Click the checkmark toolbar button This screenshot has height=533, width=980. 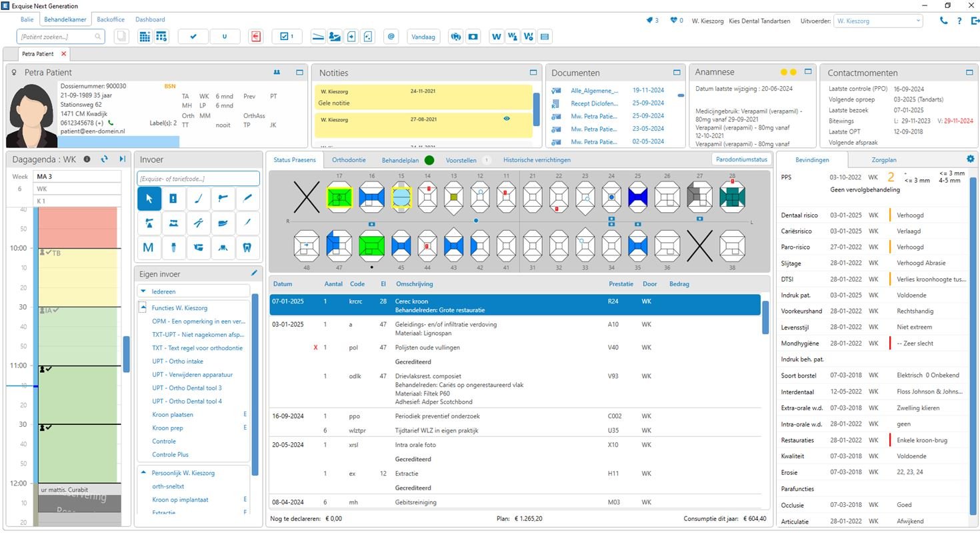[193, 37]
